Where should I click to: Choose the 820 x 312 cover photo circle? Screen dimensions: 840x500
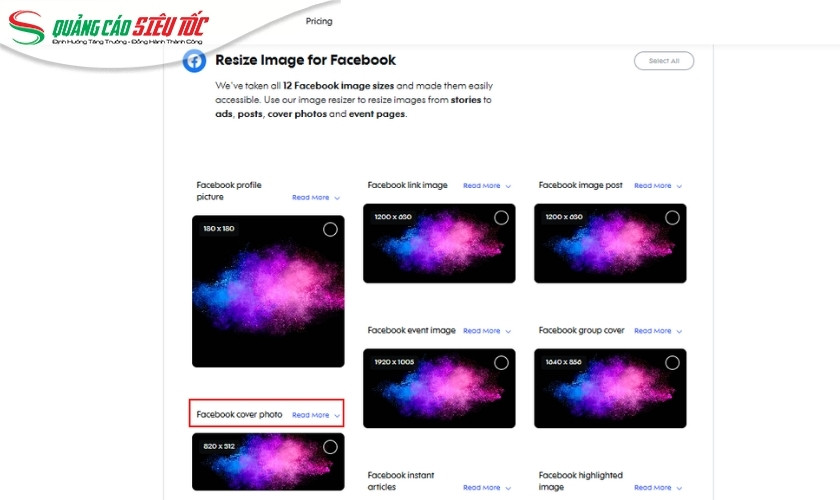coord(330,447)
